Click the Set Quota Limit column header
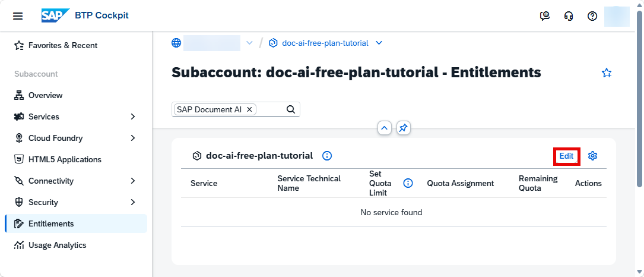Image resolution: width=644 pixels, height=277 pixels. [x=380, y=183]
